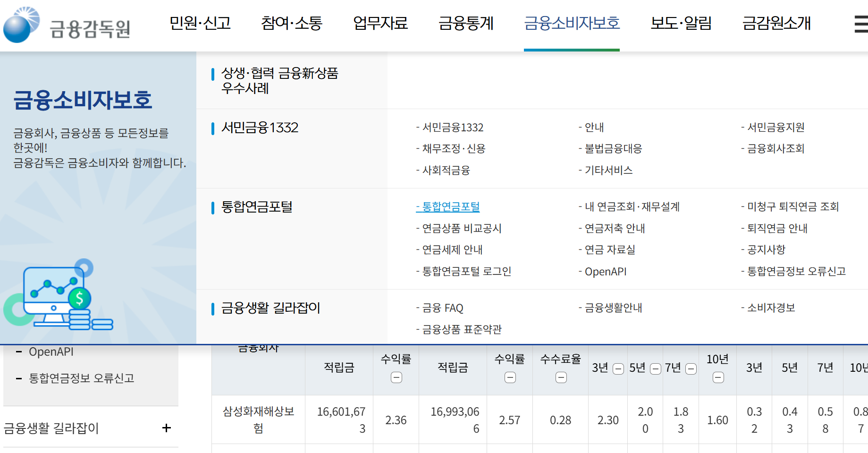Click 통합연금정보 오류신고 in the sidebar
Viewport: 868px width, 453px height.
point(81,378)
